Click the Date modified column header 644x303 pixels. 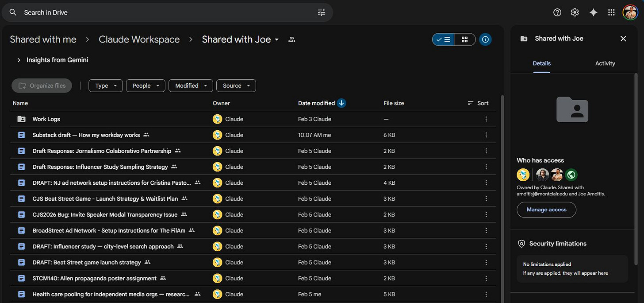coord(316,103)
